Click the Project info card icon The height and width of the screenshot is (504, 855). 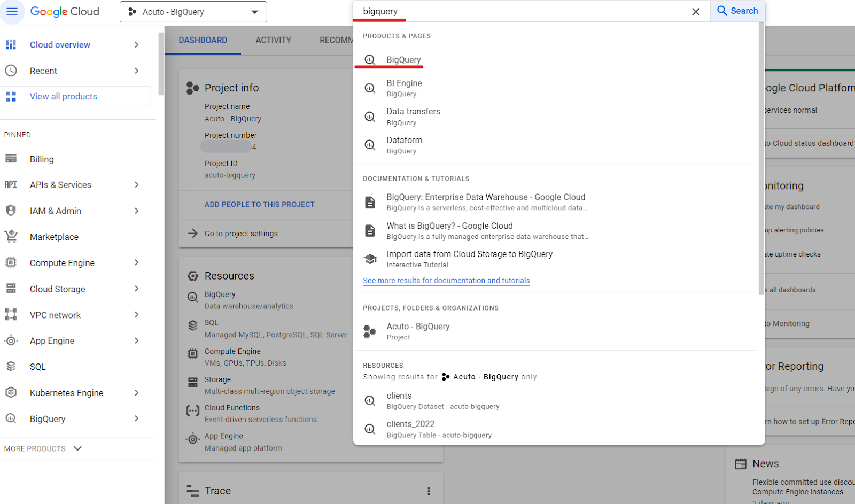[192, 88]
